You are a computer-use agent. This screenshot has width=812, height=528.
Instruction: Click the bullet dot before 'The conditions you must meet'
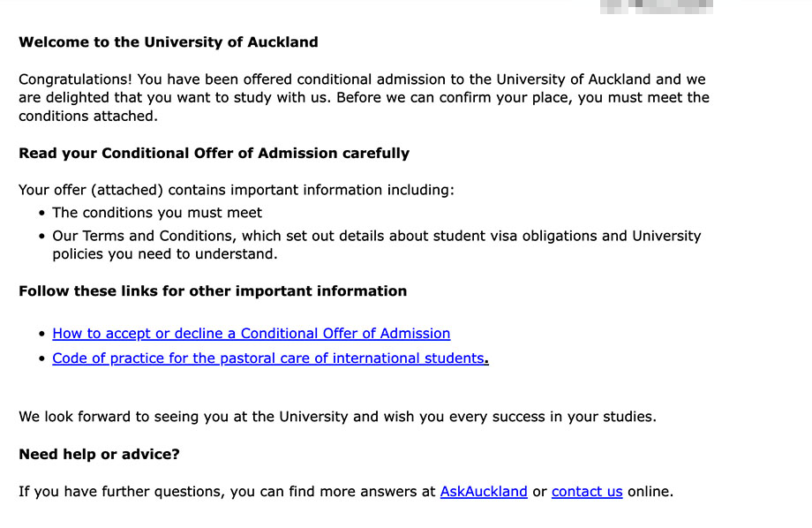tap(42, 214)
